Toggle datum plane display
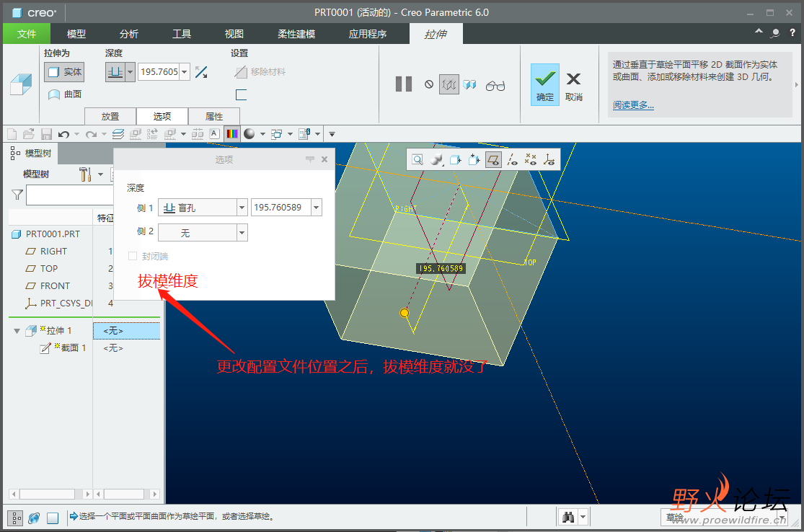The height and width of the screenshot is (532, 804). (x=493, y=160)
